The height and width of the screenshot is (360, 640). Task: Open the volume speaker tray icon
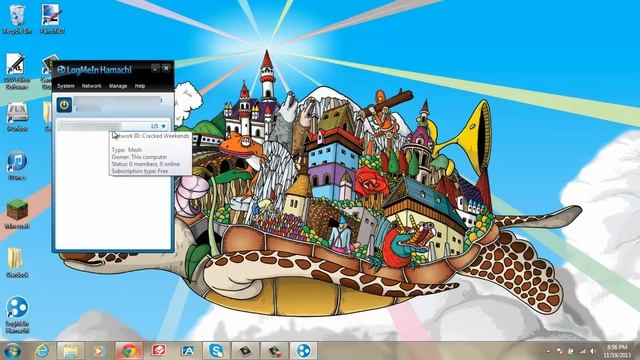(x=593, y=351)
